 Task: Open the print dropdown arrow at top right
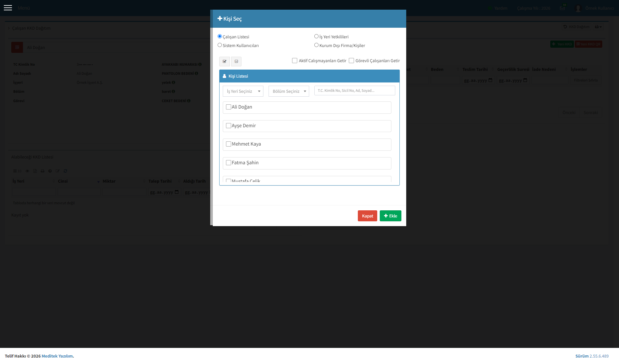pyautogui.click(x=601, y=27)
